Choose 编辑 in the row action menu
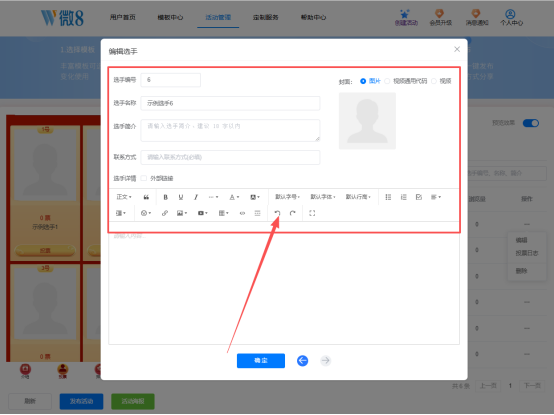This screenshot has width=554, height=415. 521,240
